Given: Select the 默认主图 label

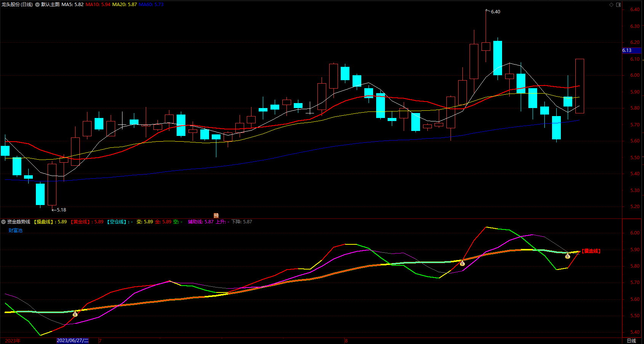Looking at the screenshot, I should coord(50,5).
